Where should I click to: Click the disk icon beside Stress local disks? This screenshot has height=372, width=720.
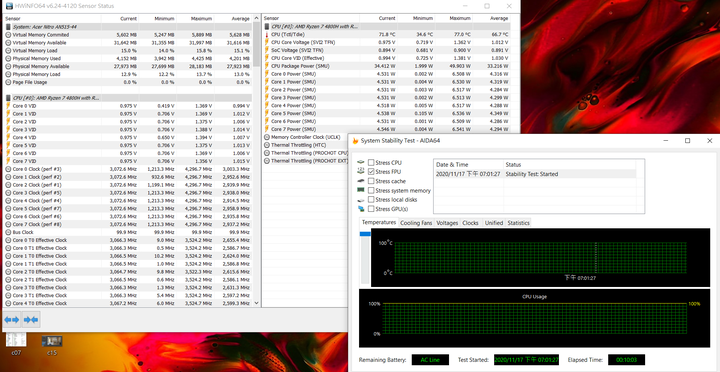point(361,200)
